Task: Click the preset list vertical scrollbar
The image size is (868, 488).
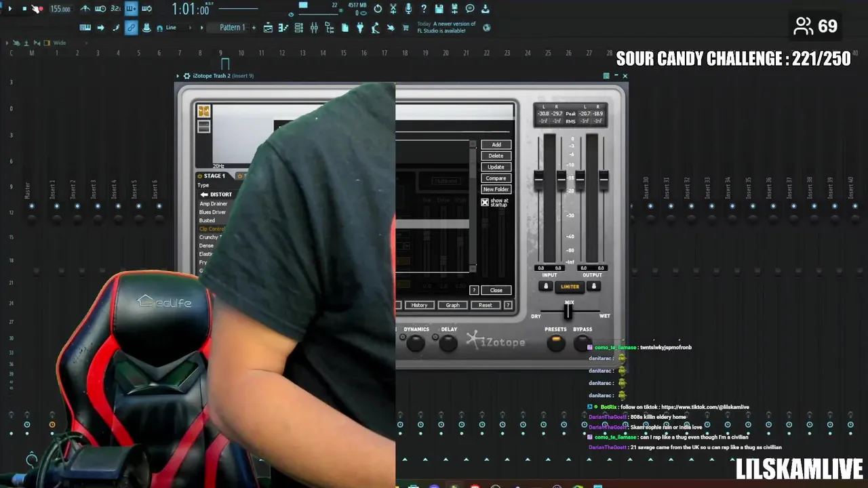Action: [x=473, y=207]
